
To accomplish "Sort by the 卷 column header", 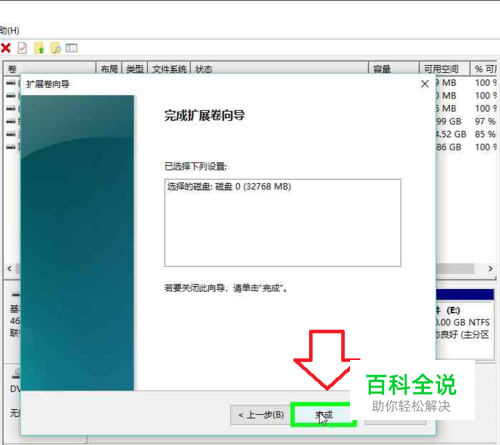I will click(x=50, y=69).
